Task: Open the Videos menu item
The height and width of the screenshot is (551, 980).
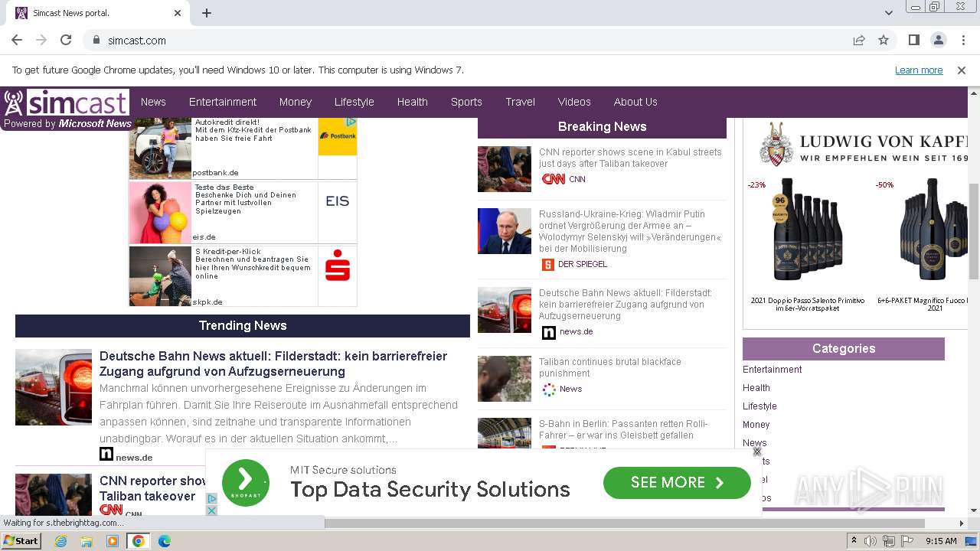Action: tap(574, 102)
